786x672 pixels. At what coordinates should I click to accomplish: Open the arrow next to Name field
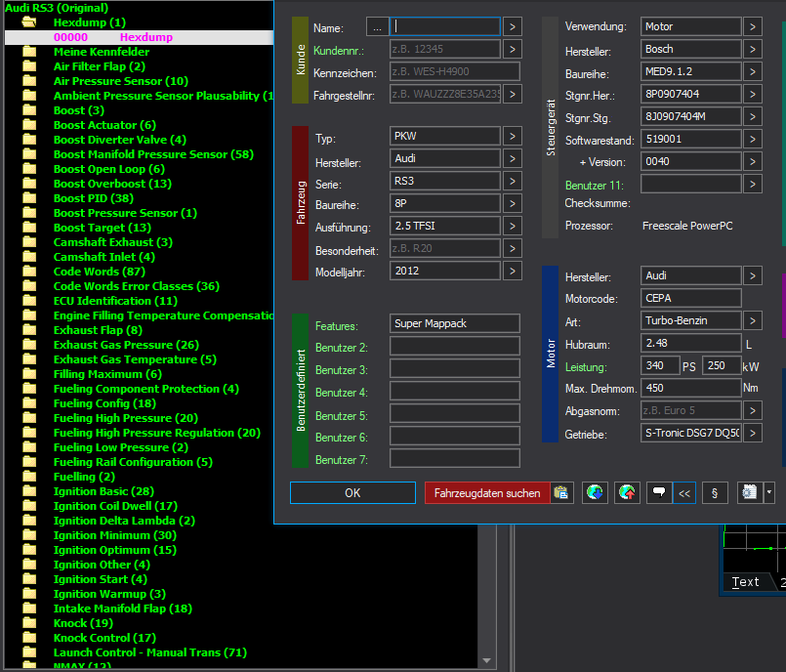[x=513, y=26]
